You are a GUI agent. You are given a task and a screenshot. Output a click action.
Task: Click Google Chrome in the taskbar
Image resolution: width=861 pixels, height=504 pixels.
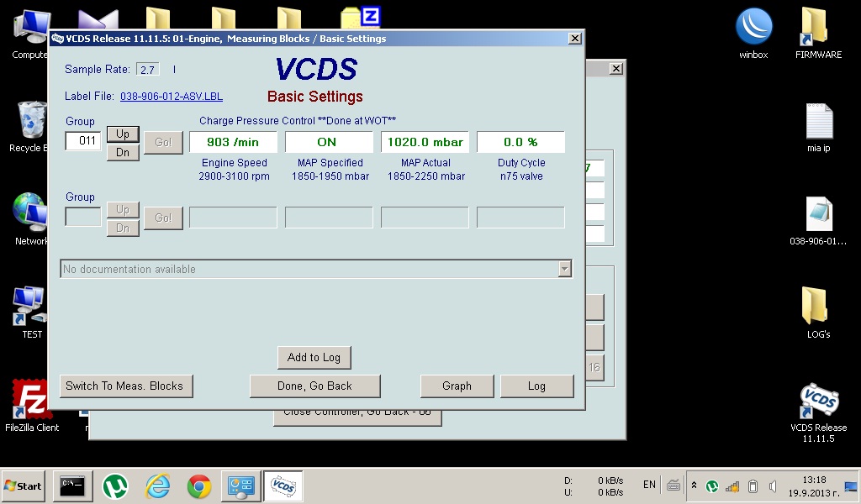[199, 486]
